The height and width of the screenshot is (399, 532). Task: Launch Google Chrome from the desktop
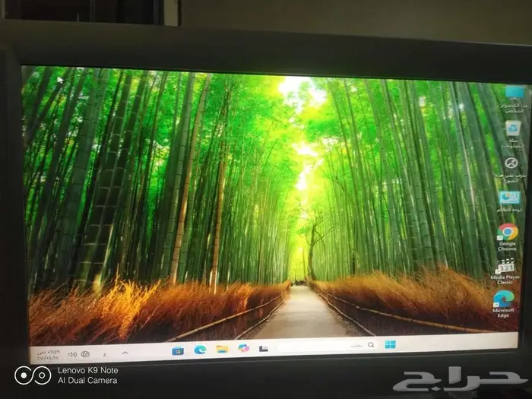(507, 233)
